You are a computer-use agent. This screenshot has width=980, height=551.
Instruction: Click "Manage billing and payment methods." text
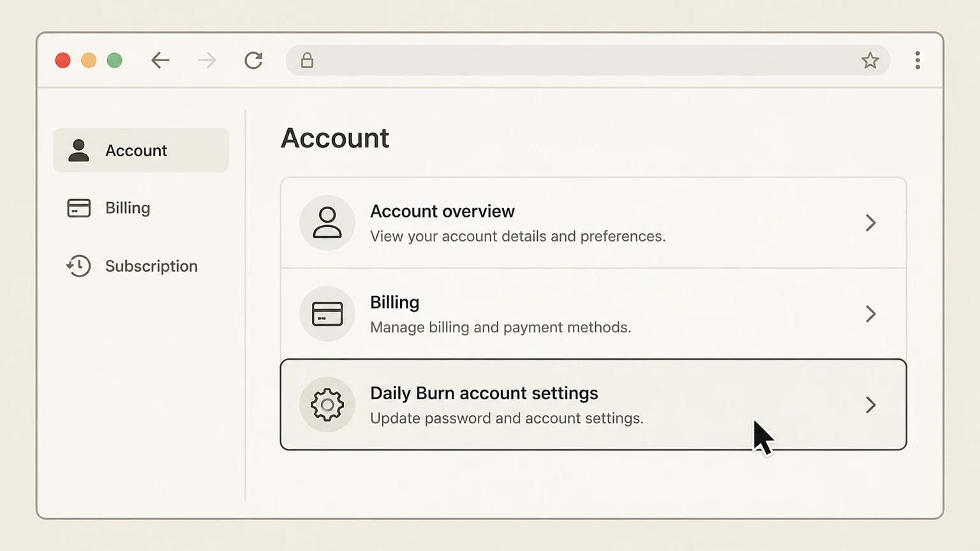pos(501,327)
